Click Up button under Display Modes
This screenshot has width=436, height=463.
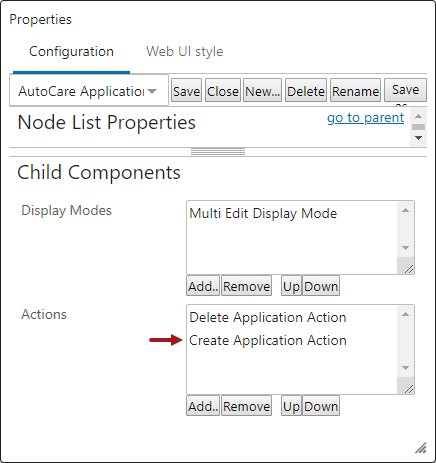pos(292,286)
